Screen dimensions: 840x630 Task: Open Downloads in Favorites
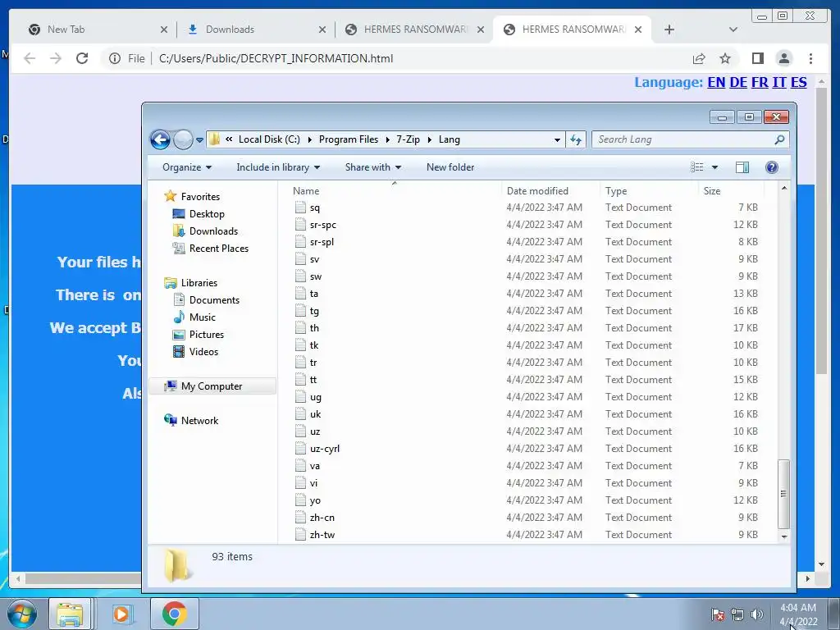pos(213,231)
